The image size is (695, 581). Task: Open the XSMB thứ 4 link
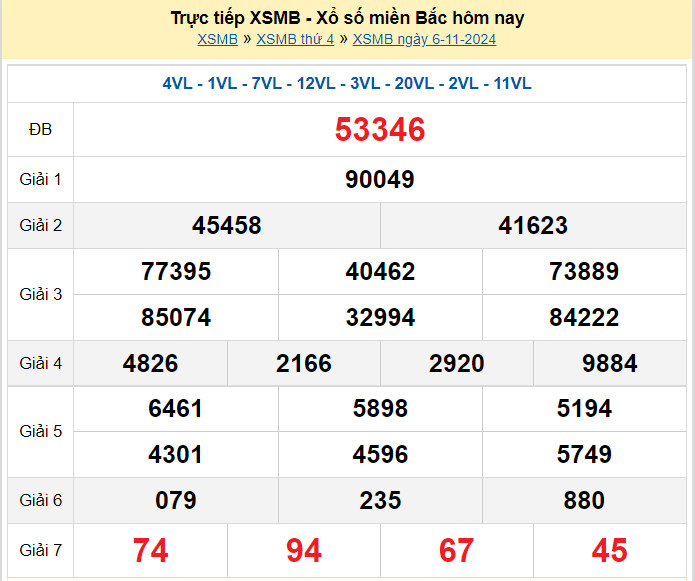(295, 39)
